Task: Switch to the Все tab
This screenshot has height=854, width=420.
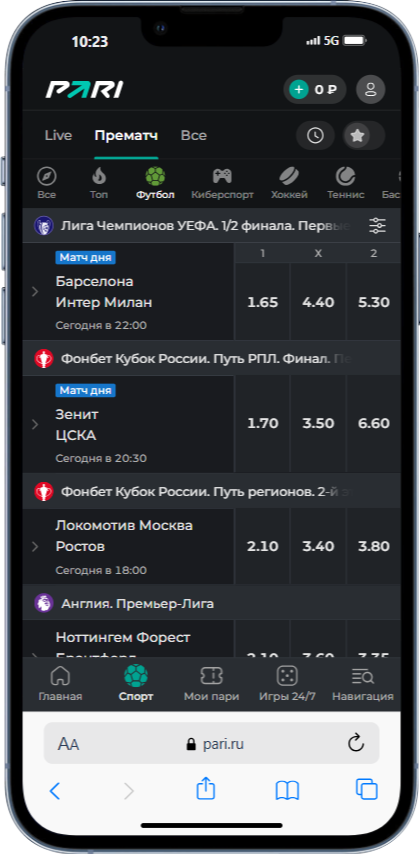Action: pos(193,136)
